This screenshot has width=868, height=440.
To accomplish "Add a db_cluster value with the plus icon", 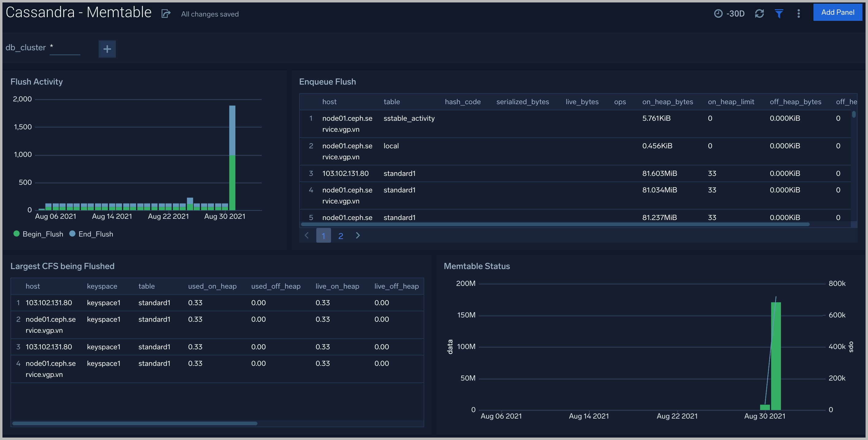I will [x=107, y=49].
